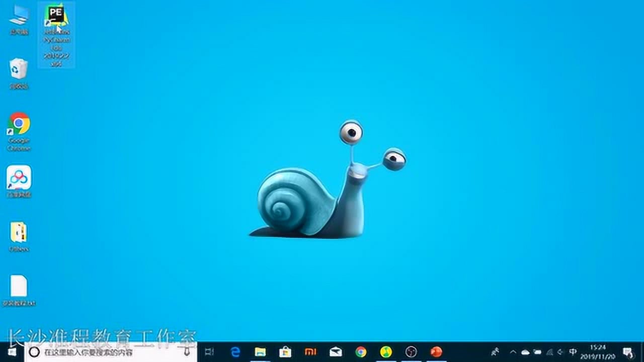Open the Mail app from taskbar
Image resolution: width=644 pixels, height=362 pixels.
(336, 352)
